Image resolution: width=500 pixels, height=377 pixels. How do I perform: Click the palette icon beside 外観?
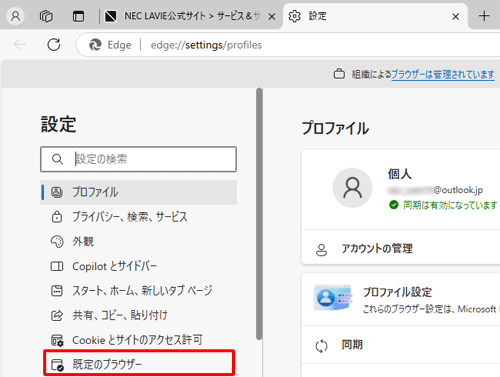pos(57,242)
